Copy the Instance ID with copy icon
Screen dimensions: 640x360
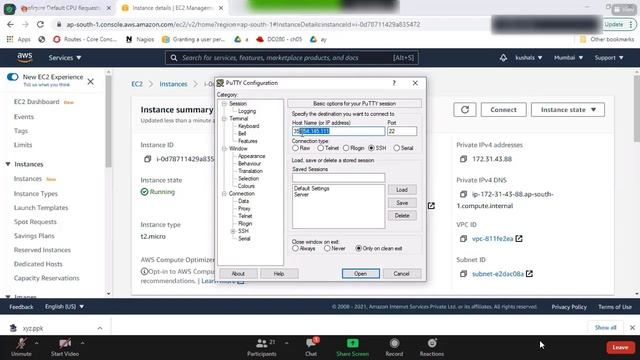[148, 159]
